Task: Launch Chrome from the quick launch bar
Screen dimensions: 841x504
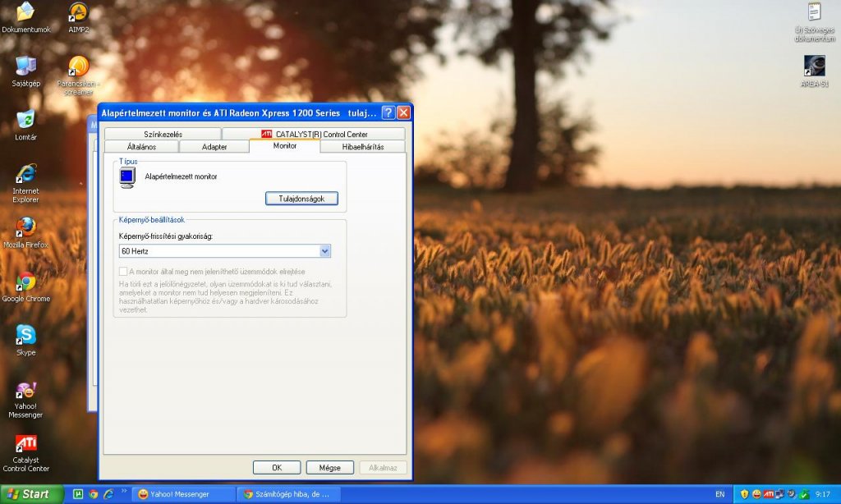Action: click(x=94, y=494)
